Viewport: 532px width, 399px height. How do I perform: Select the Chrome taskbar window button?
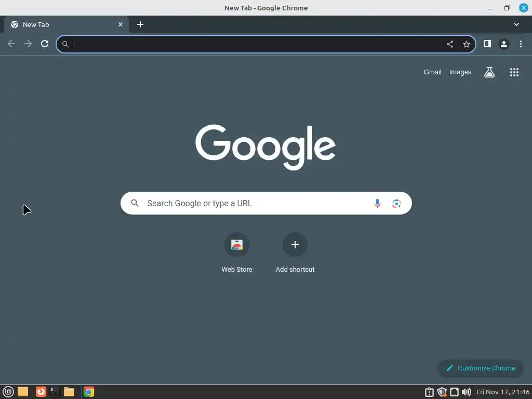point(89,392)
